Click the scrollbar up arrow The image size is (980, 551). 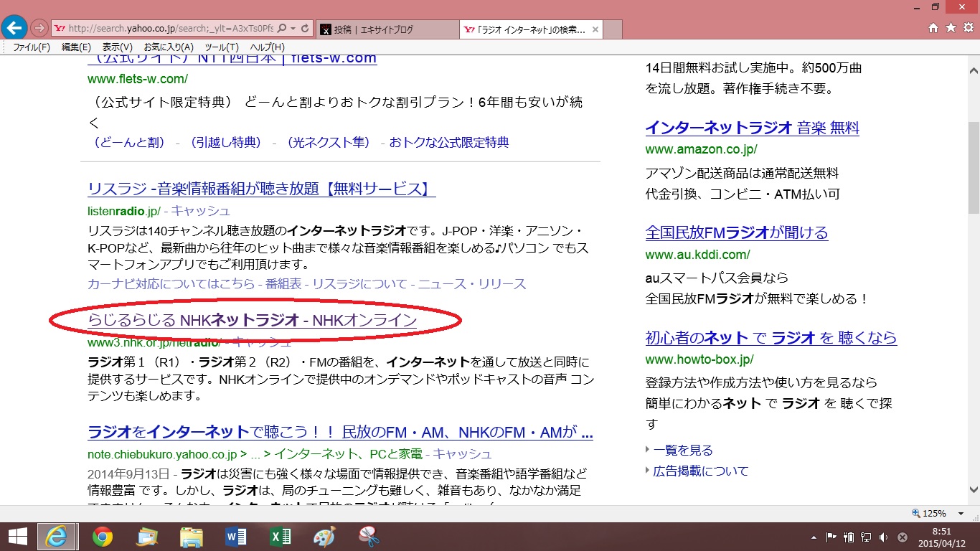pos(974,70)
